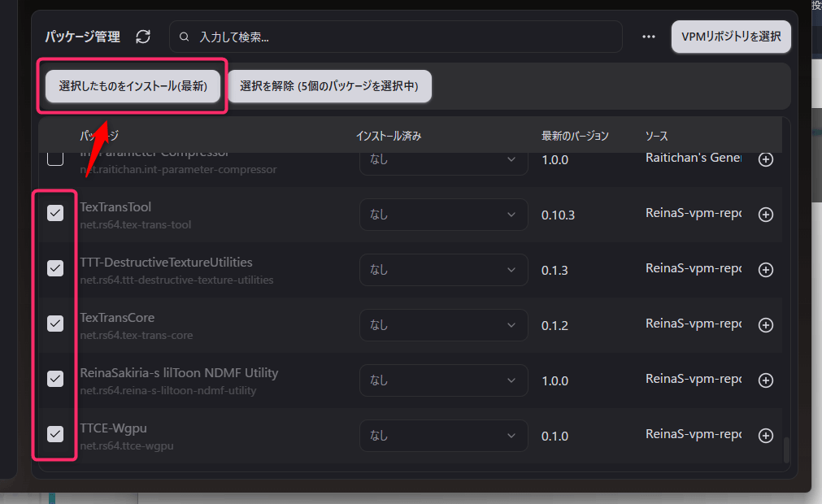822x504 pixels.
Task: Click the 選択したものをインストール(最新) button
Action: click(133, 86)
